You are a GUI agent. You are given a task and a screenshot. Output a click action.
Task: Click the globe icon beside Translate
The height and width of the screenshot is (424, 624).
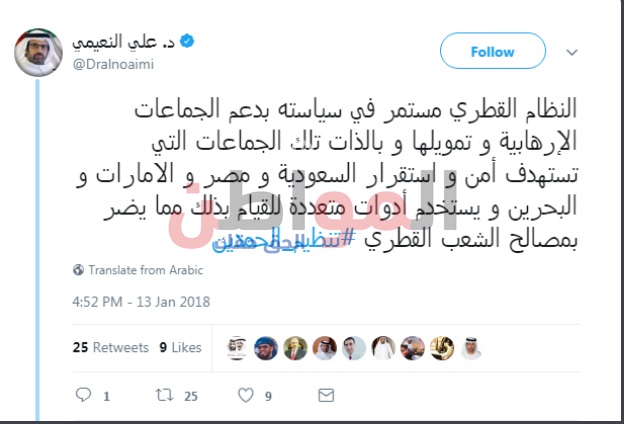78,270
